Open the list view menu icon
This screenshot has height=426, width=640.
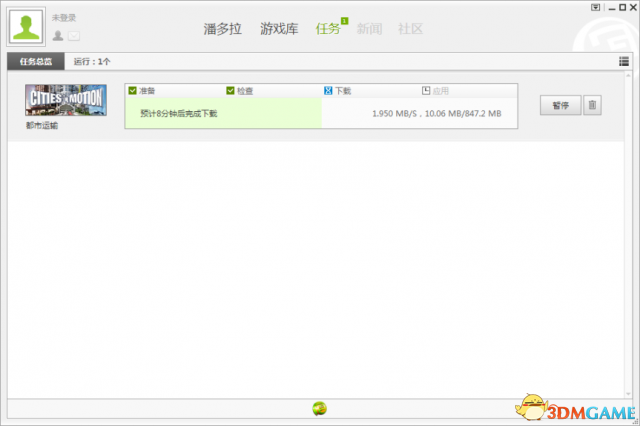[624, 62]
